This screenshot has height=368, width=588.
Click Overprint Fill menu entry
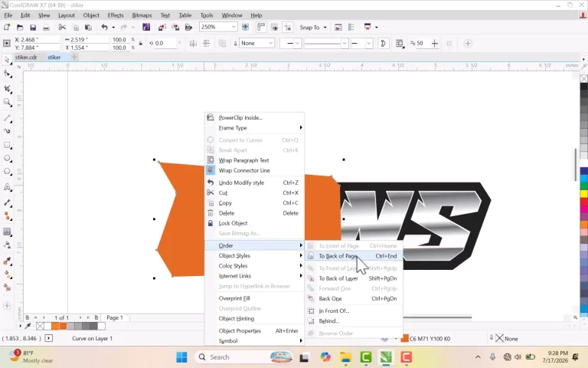point(254,298)
